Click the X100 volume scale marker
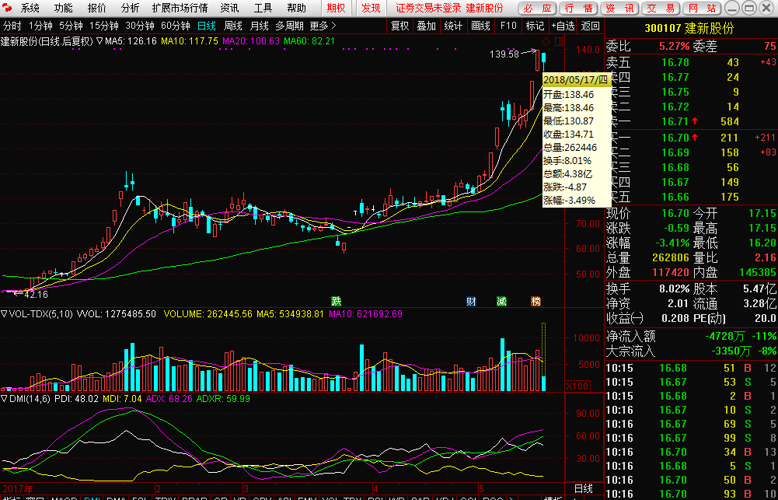 pos(578,385)
